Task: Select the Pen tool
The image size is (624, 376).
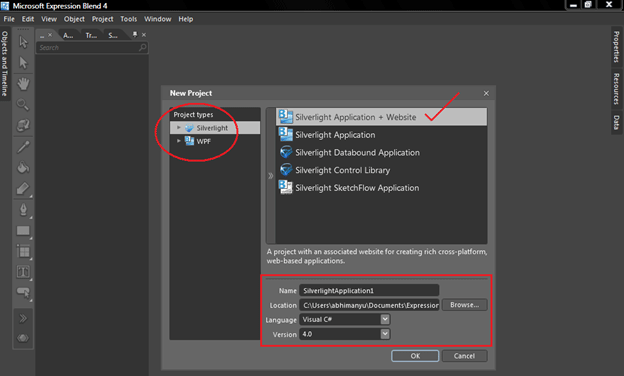Action: [x=23, y=210]
